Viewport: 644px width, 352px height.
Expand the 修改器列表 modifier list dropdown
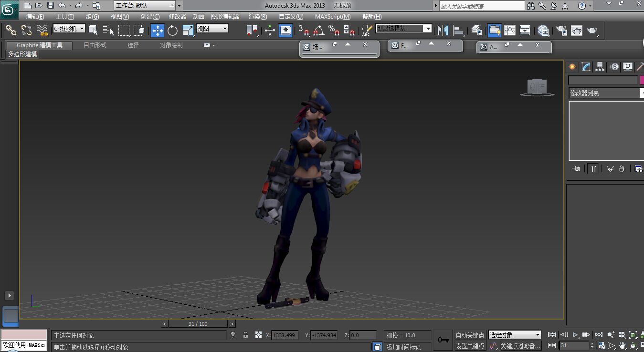[606, 93]
